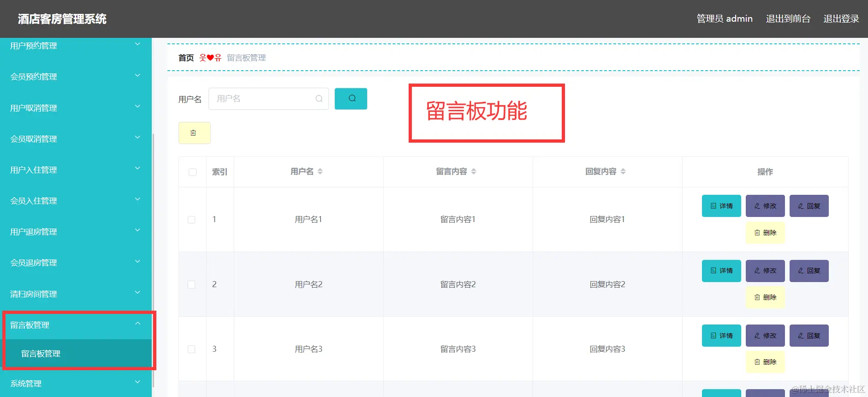Click the 操作 column header
This screenshot has width=868, height=397.
tap(765, 172)
